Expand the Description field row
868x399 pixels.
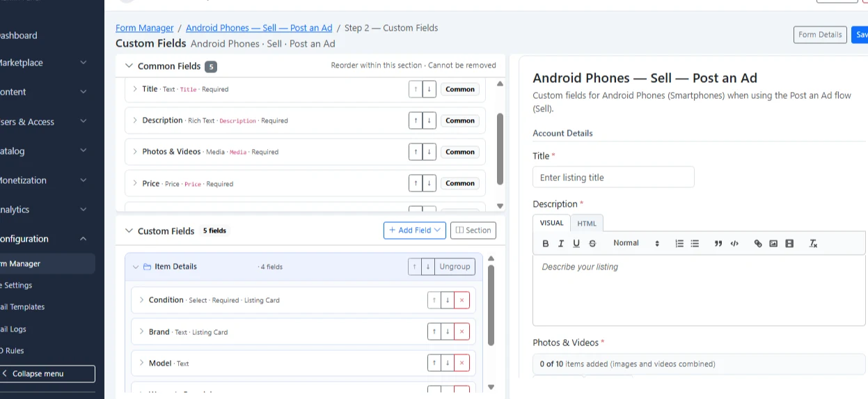(x=135, y=120)
